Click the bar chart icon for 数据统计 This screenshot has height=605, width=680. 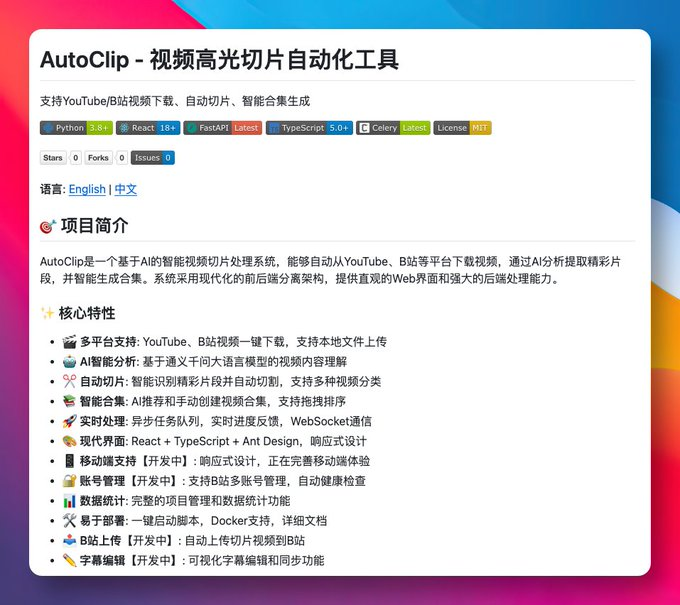(x=69, y=501)
